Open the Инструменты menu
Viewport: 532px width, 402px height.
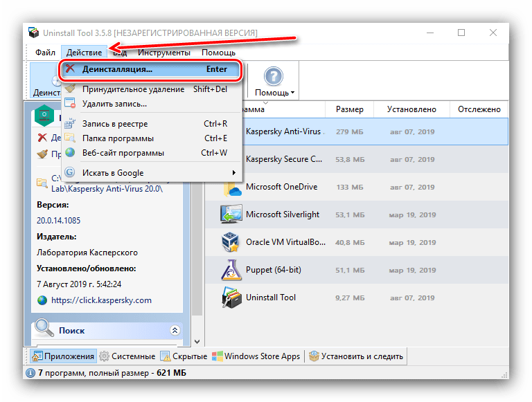164,53
